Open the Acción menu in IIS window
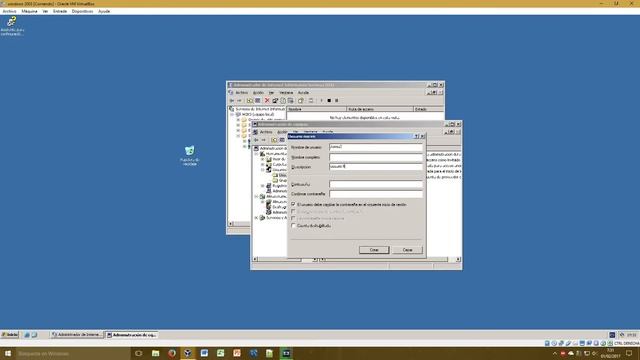Viewport: 640px width, 360px height. pyautogui.click(x=258, y=93)
